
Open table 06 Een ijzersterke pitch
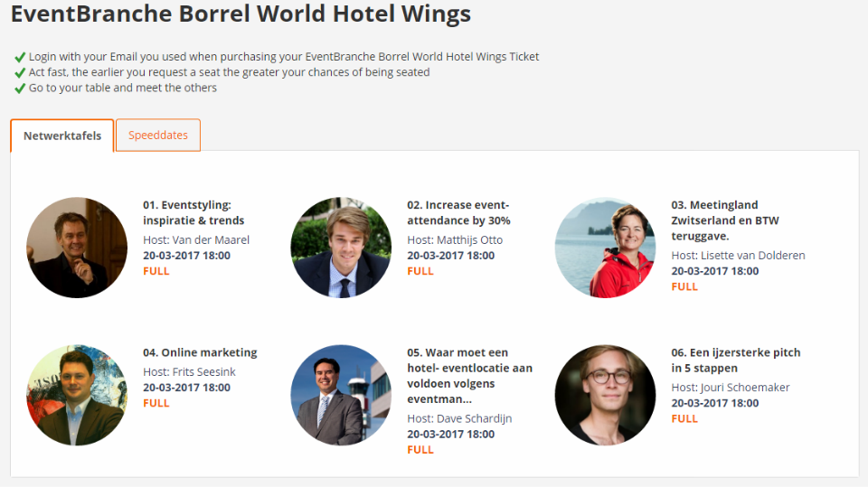(735, 360)
